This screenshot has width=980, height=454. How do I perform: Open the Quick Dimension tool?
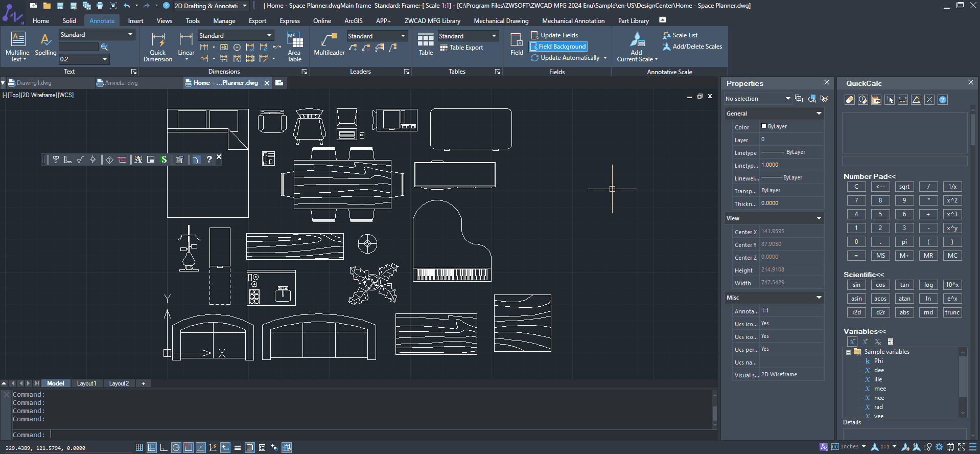coord(158,47)
